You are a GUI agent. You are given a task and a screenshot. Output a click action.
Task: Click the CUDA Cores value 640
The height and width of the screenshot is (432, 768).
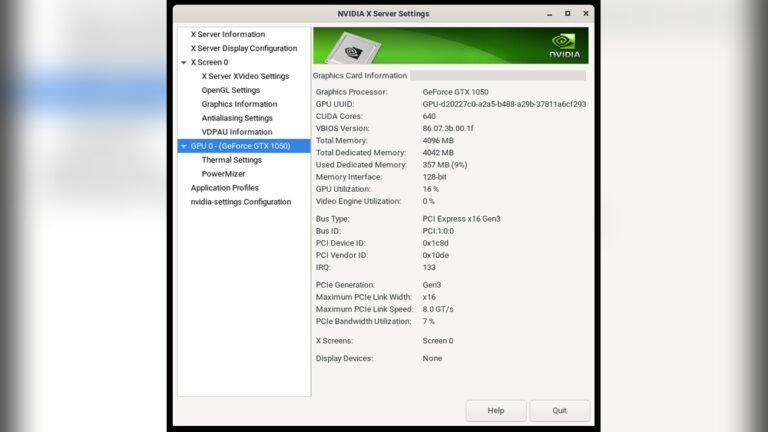(x=429, y=116)
